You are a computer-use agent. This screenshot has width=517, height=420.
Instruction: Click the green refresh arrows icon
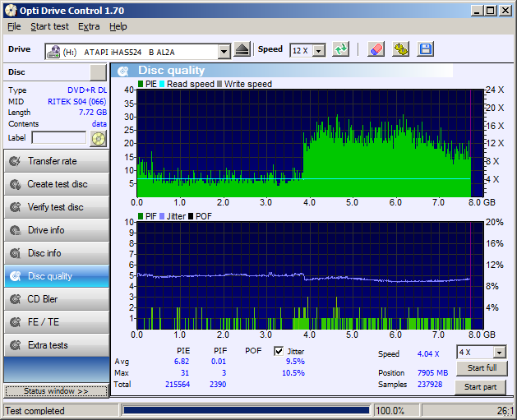[x=340, y=50]
